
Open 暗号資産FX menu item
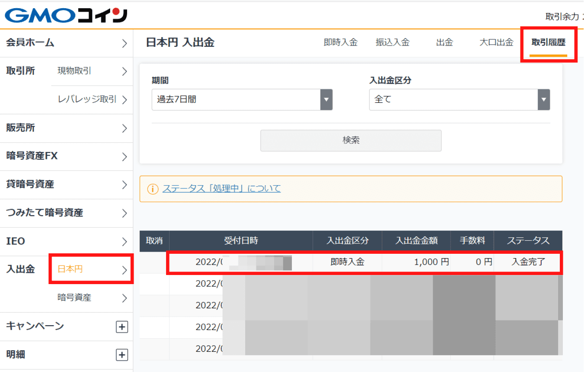coord(66,156)
